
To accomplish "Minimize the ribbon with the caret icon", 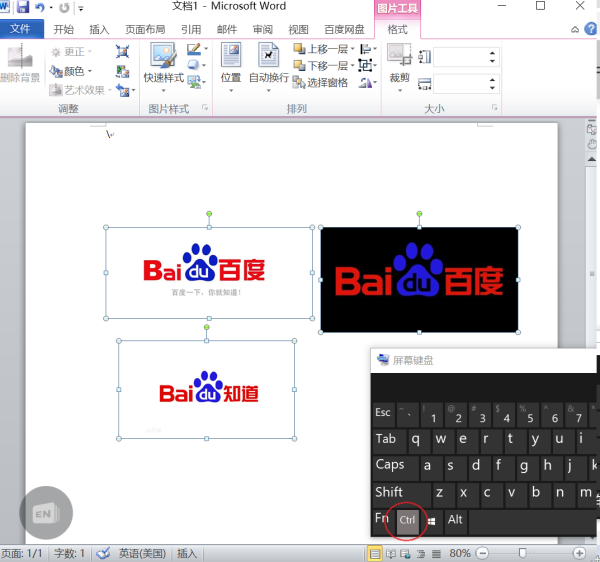I will coord(575,29).
